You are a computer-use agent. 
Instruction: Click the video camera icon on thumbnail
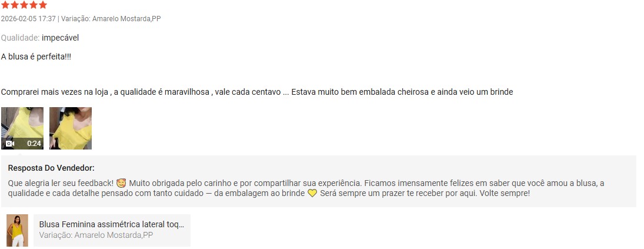[x=9, y=144]
